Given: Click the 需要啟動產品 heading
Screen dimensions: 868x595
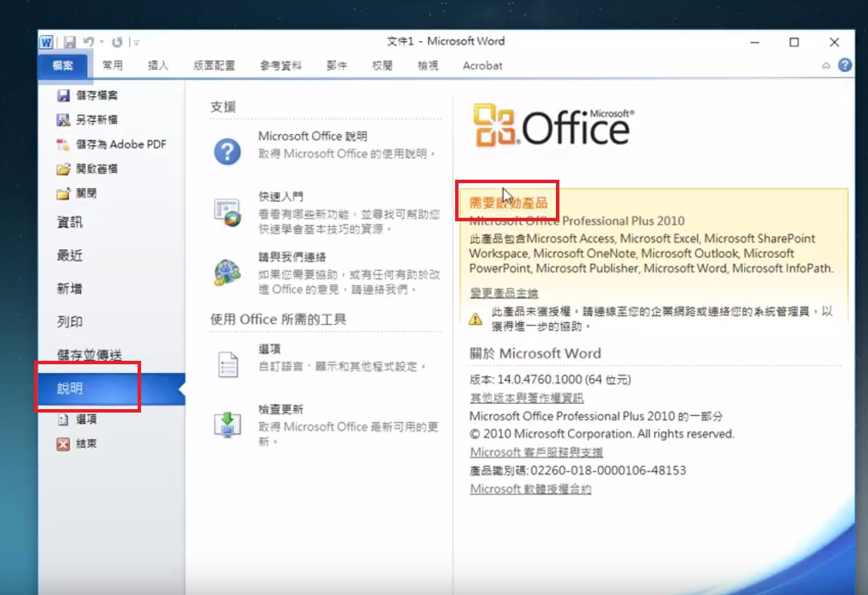Looking at the screenshot, I should click(508, 203).
